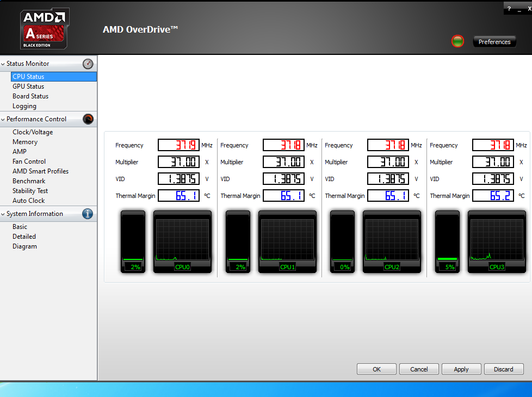
Task: Open Preferences
Action: 494,42
